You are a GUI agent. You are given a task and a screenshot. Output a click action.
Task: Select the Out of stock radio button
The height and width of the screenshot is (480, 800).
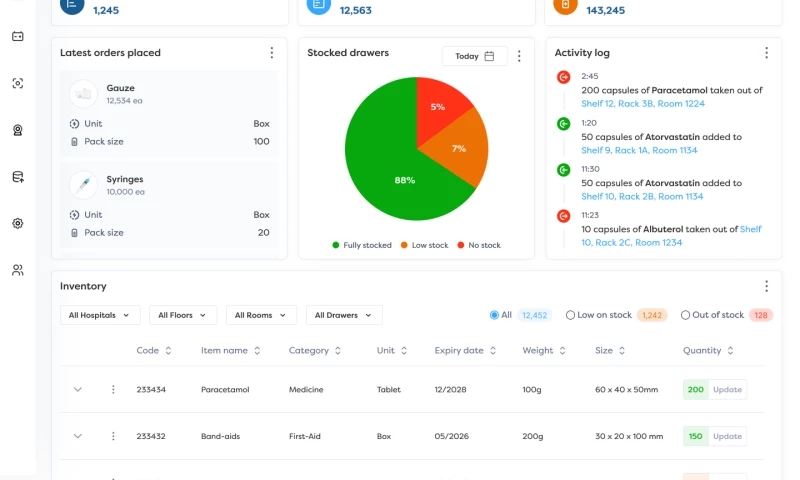point(685,315)
